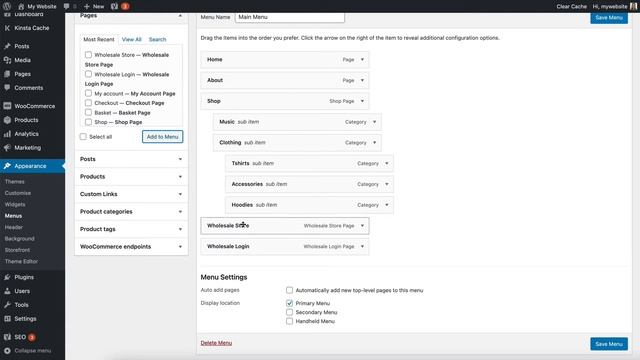The height and width of the screenshot is (360, 640).
Task: Click top Save Menu button
Action: point(609,18)
